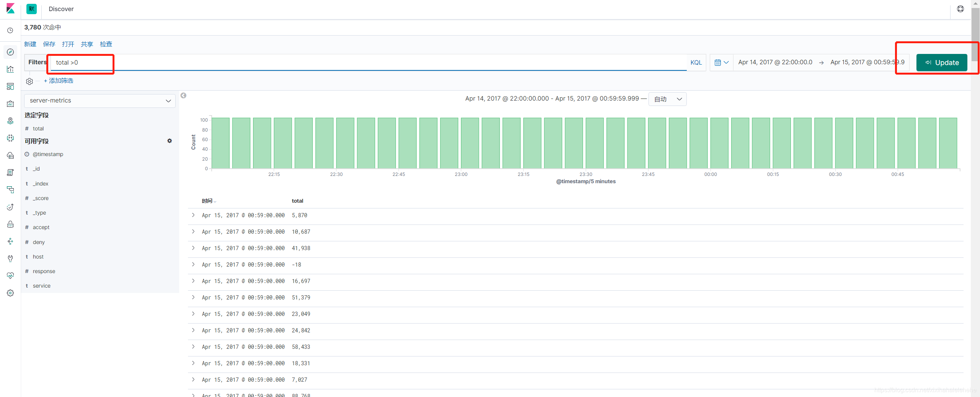The width and height of the screenshot is (980, 397).
Task: Click the 时间 column header to sort
Action: click(209, 201)
